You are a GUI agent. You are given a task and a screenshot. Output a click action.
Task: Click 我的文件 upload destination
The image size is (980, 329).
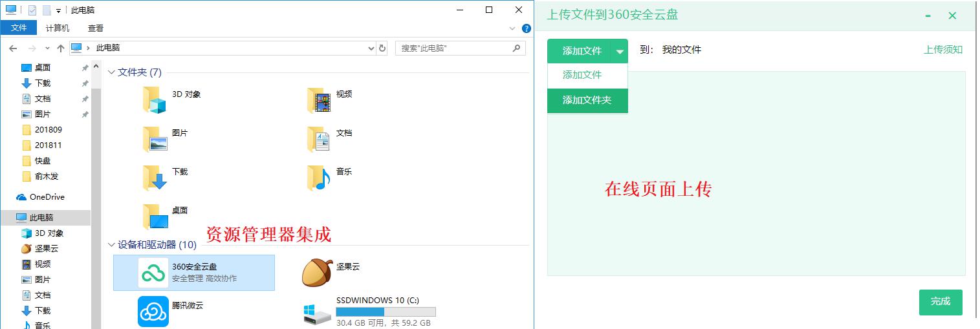(x=682, y=50)
